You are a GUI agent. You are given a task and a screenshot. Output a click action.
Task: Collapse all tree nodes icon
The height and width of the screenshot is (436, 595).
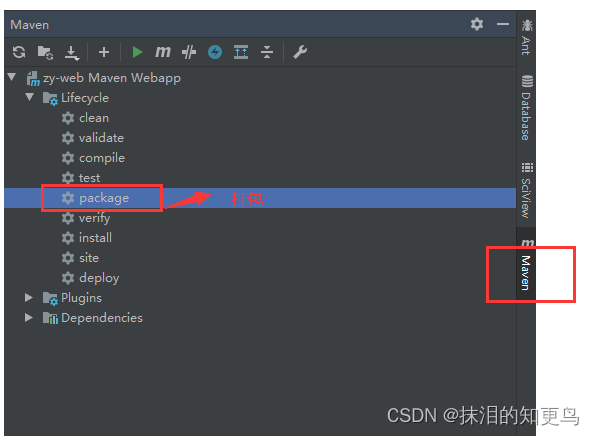coord(267,52)
